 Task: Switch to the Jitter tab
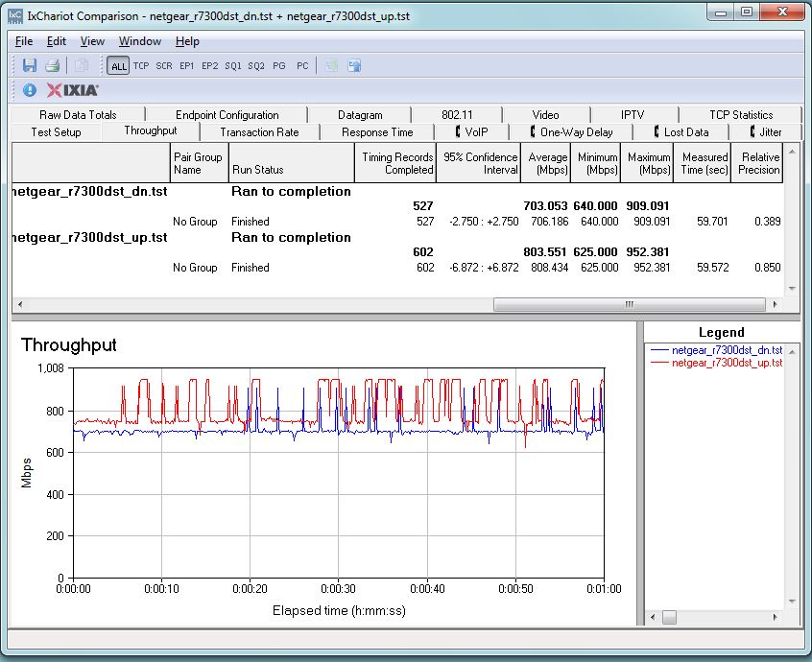pos(766,132)
